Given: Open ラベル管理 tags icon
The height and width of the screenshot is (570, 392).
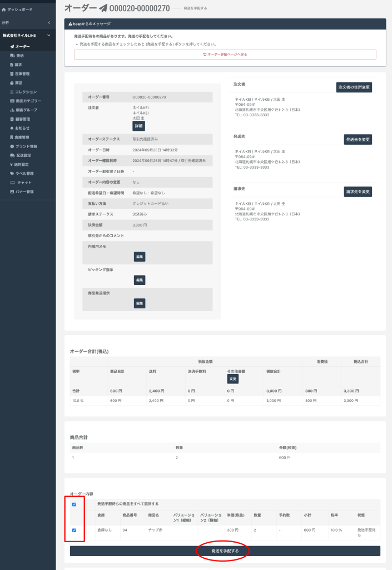Looking at the screenshot, I should tap(12, 173).
